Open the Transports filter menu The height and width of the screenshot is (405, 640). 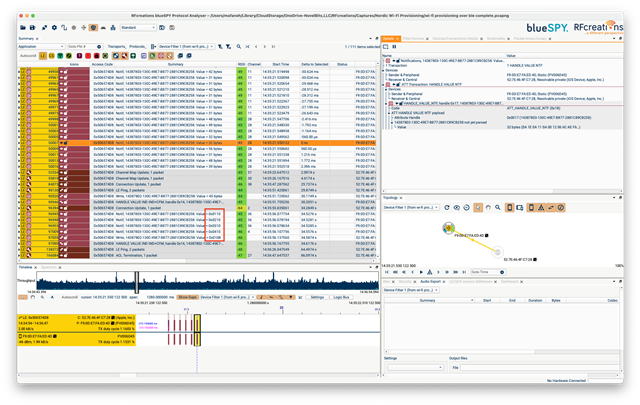(x=117, y=47)
